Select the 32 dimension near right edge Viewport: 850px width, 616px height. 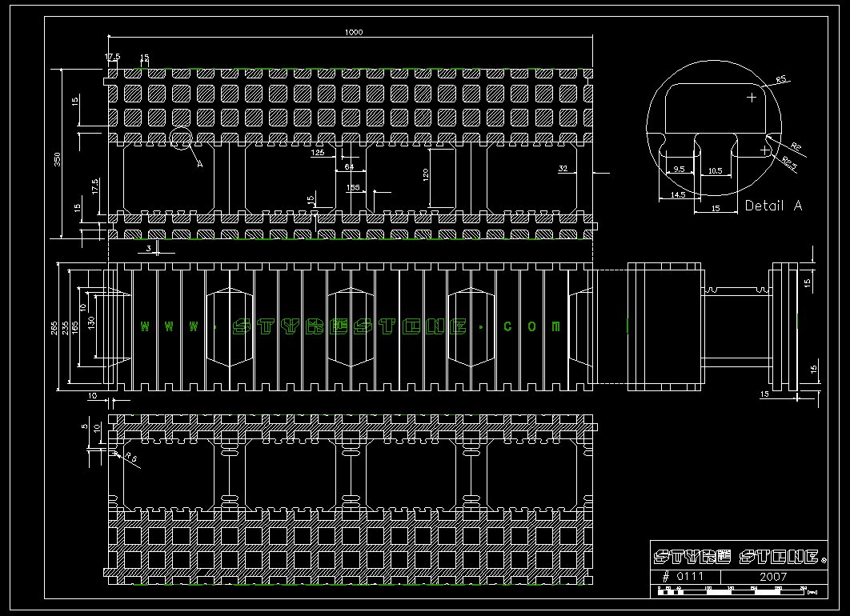[x=563, y=168]
